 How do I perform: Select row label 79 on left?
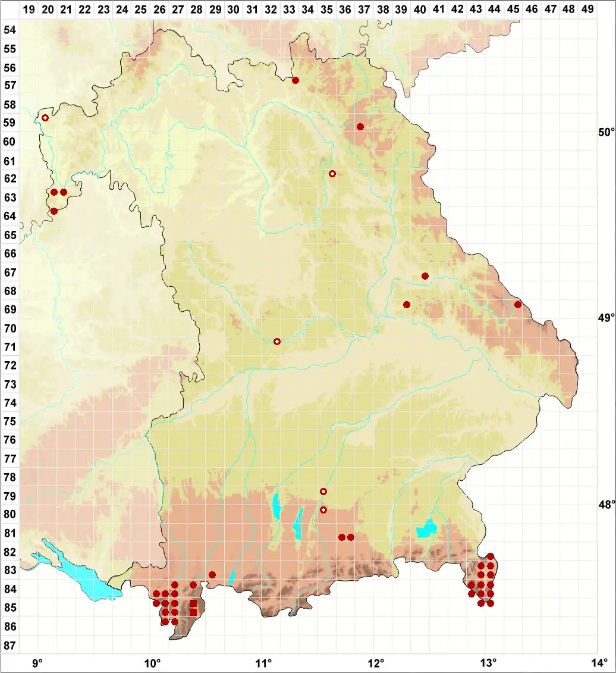click(10, 496)
